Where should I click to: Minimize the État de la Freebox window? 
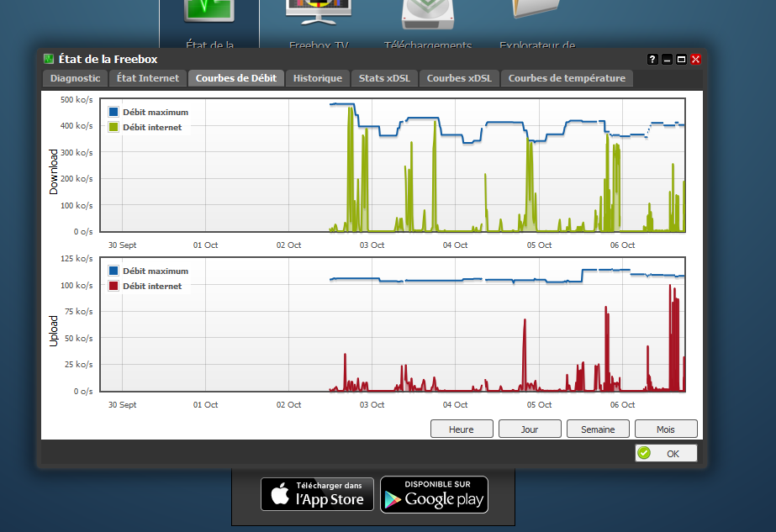[667, 60]
